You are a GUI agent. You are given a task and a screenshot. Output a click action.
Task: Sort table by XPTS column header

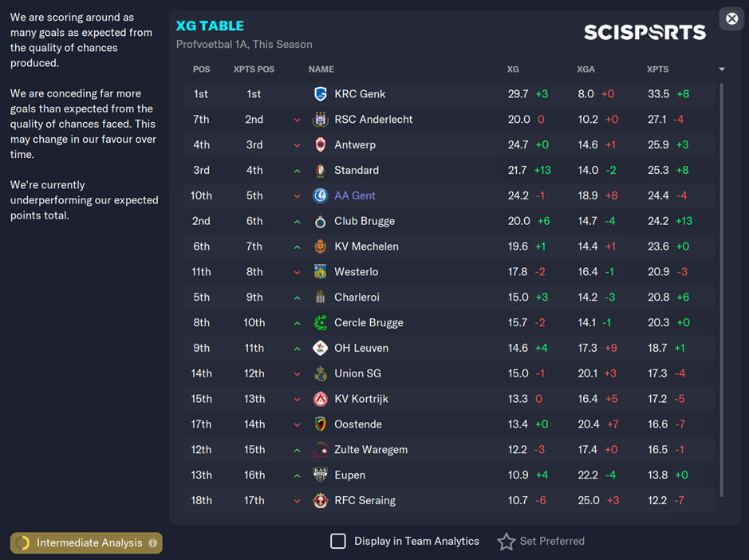pos(657,69)
